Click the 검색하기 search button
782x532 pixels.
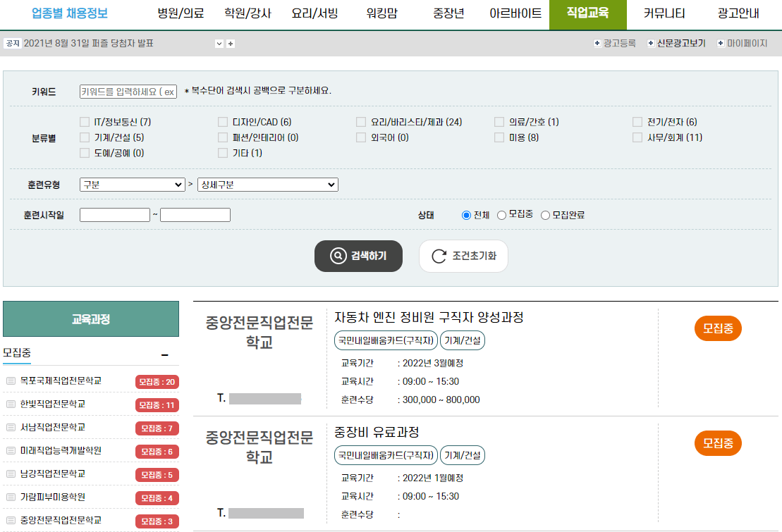[358, 256]
